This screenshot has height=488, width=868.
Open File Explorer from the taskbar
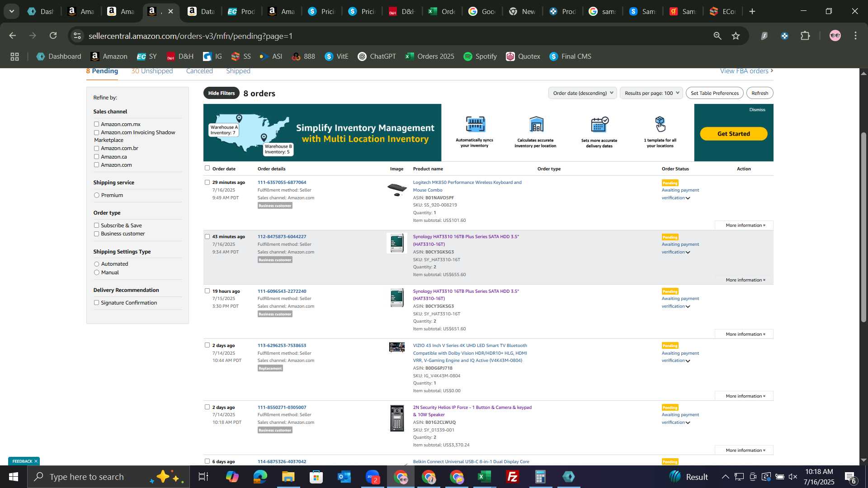(288, 477)
